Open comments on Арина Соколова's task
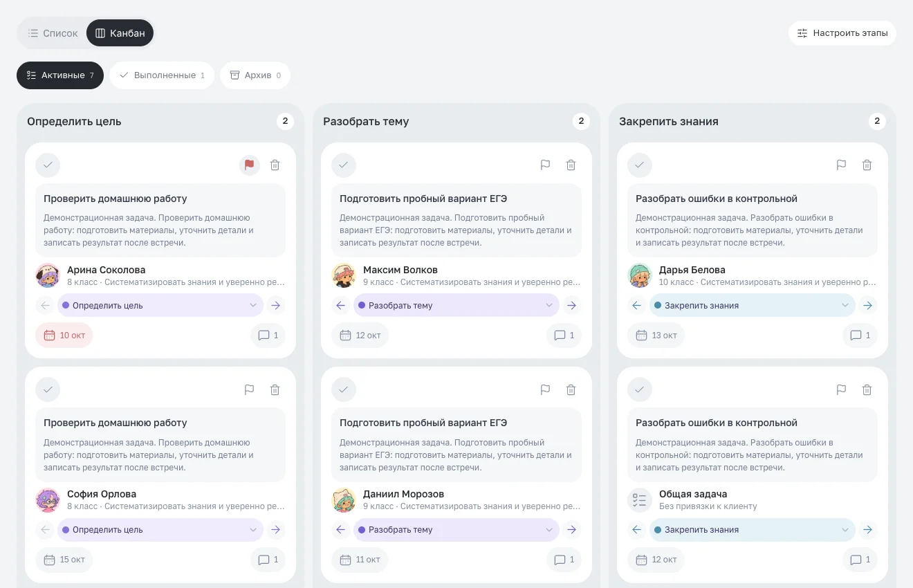The width and height of the screenshot is (913, 588). coord(268,336)
